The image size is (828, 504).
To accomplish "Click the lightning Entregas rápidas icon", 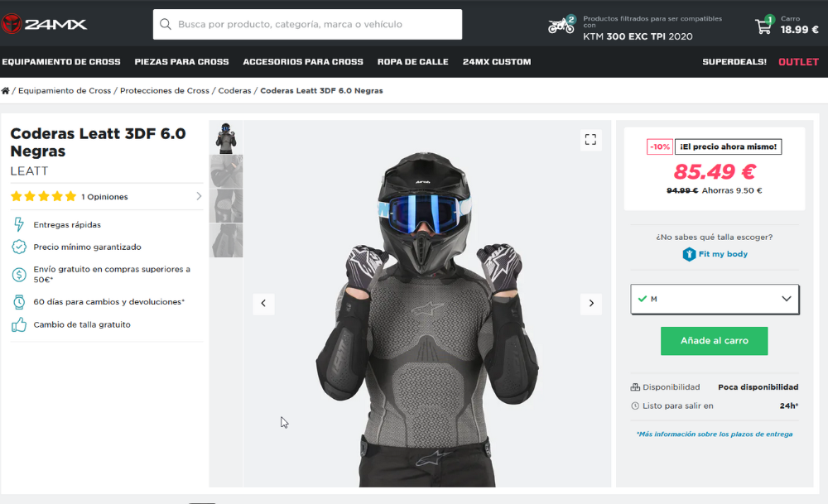I will click(x=19, y=224).
